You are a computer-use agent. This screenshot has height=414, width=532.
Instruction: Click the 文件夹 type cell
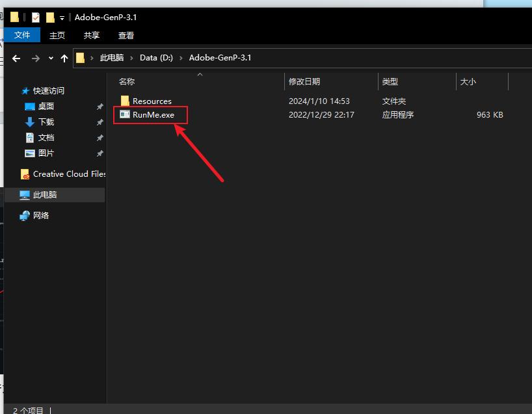(x=394, y=101)
